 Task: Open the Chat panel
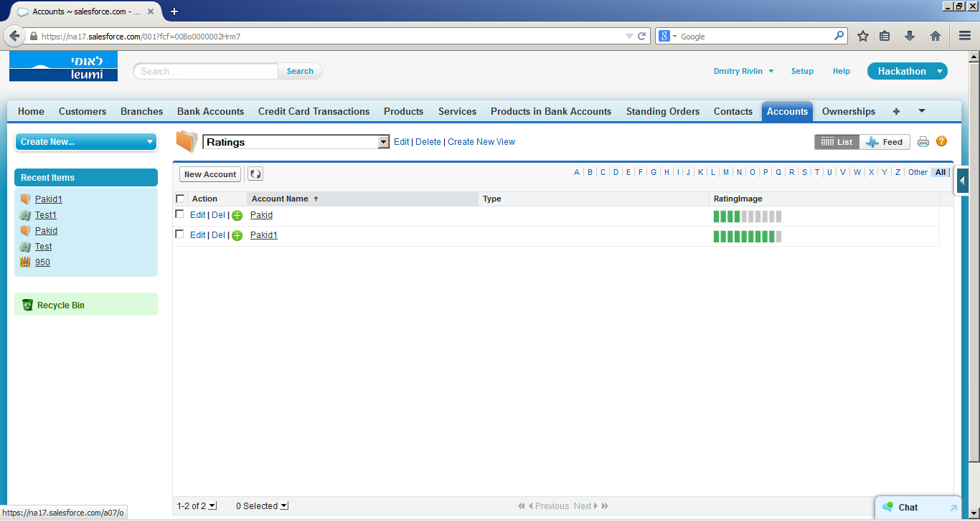[x=908, y=508]
